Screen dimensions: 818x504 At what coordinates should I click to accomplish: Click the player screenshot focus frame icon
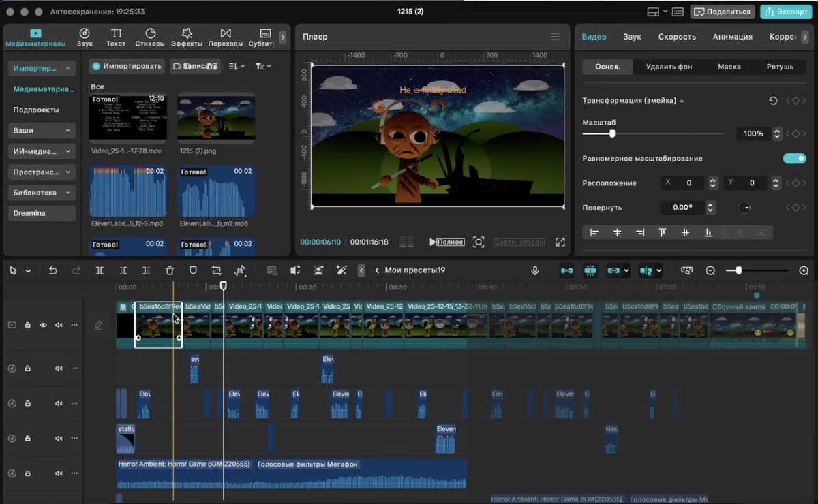pyautogui.click(x=479, y=242)
